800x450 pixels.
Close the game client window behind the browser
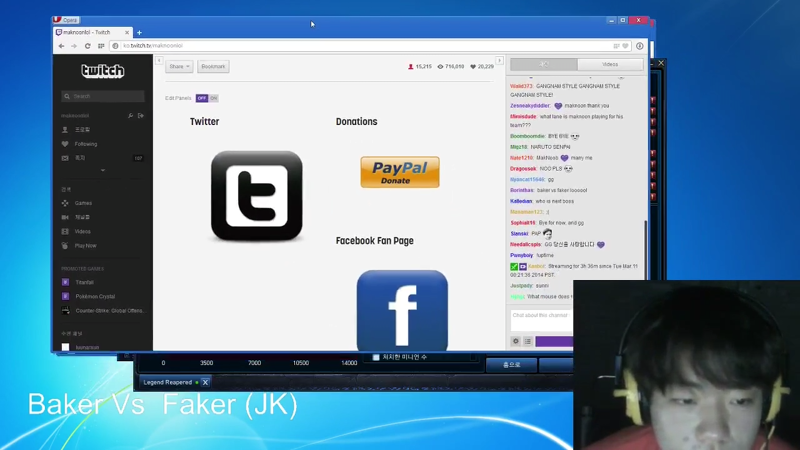[x=661, y=63]
